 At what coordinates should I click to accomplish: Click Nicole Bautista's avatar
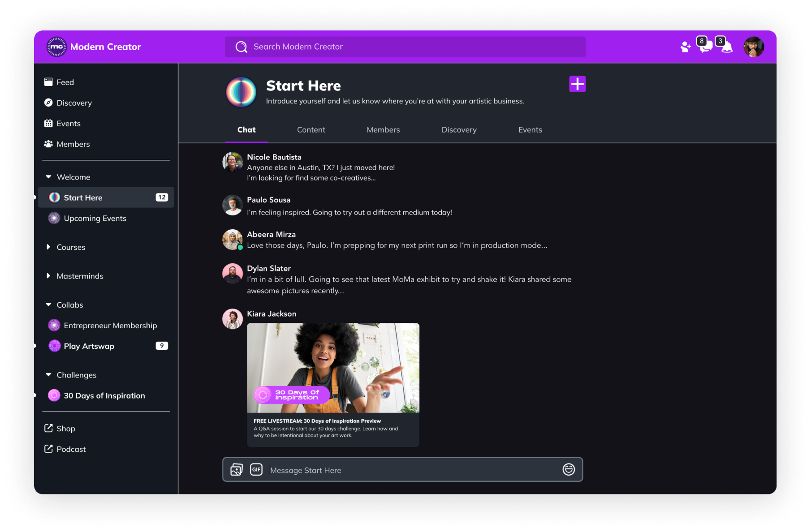click(x=233, y=162)
